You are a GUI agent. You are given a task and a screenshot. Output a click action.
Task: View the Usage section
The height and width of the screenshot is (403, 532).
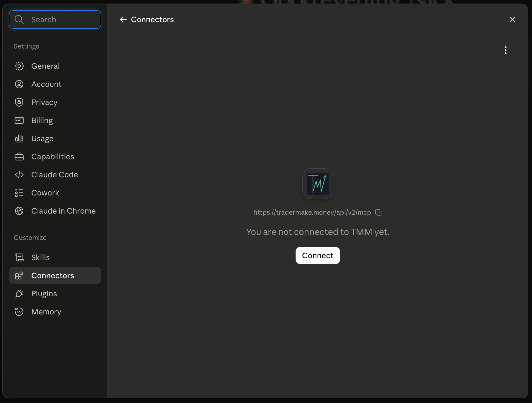(x=55, y=138)
